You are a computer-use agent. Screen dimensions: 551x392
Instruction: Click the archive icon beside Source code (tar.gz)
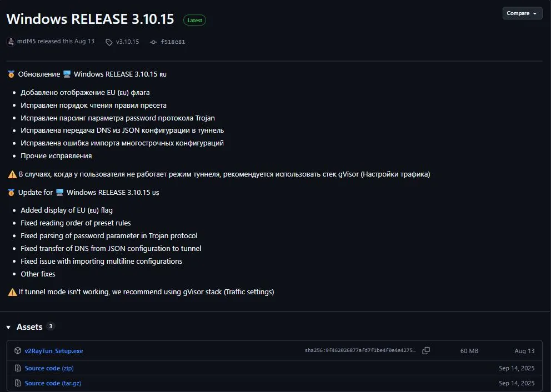(x=18, y=383)
